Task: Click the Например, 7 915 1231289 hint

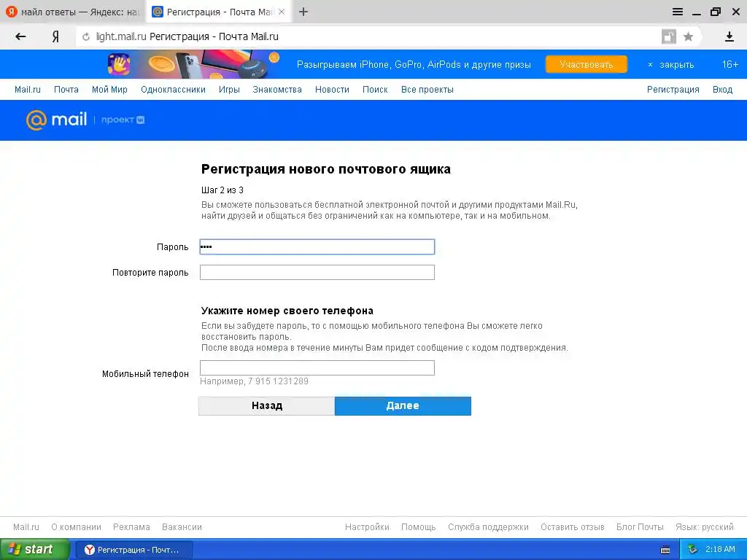Action: coord(254,381)
